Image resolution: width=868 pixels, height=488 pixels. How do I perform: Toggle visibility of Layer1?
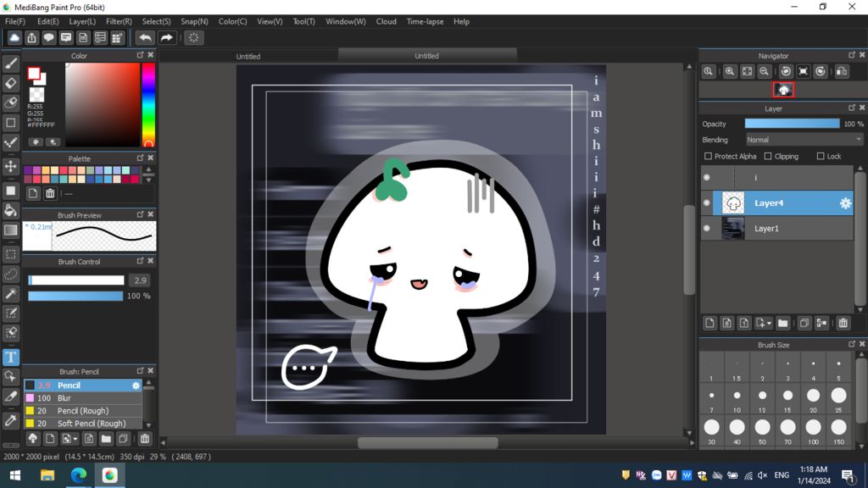[x=707, y=228]
